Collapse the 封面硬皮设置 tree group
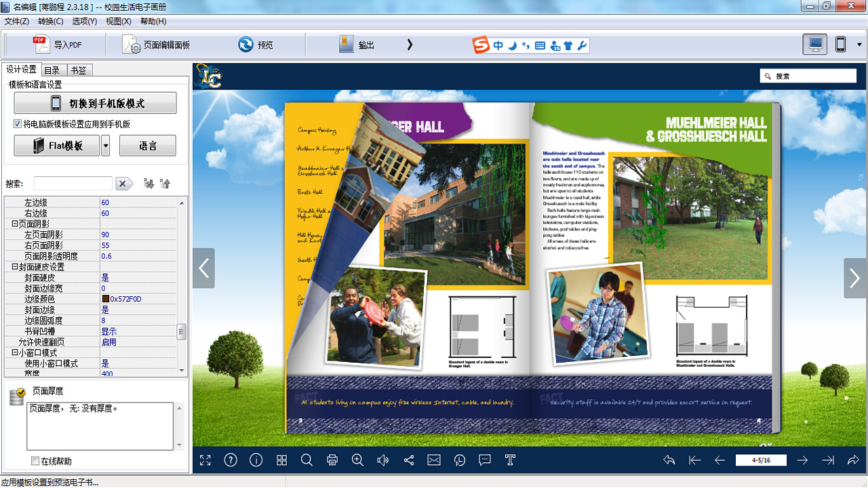The width and height of the screenshot is (868, 488). (15, 267)
